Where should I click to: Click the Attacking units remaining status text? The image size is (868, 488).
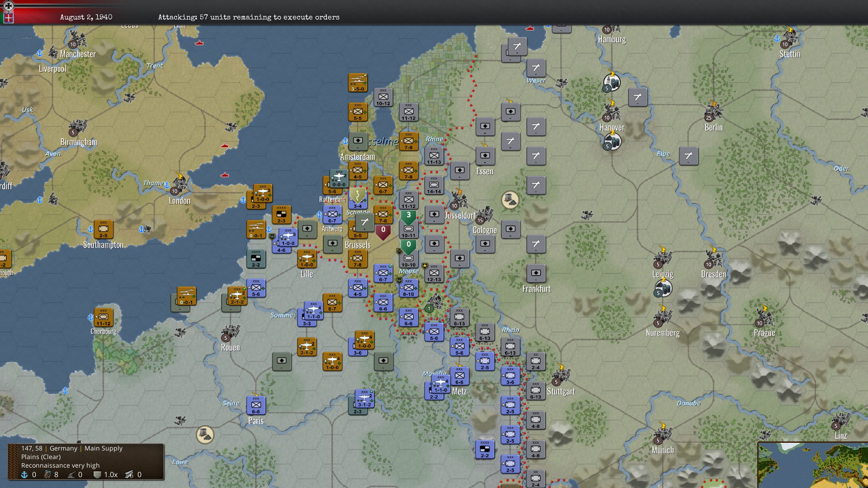click(249, 17)
